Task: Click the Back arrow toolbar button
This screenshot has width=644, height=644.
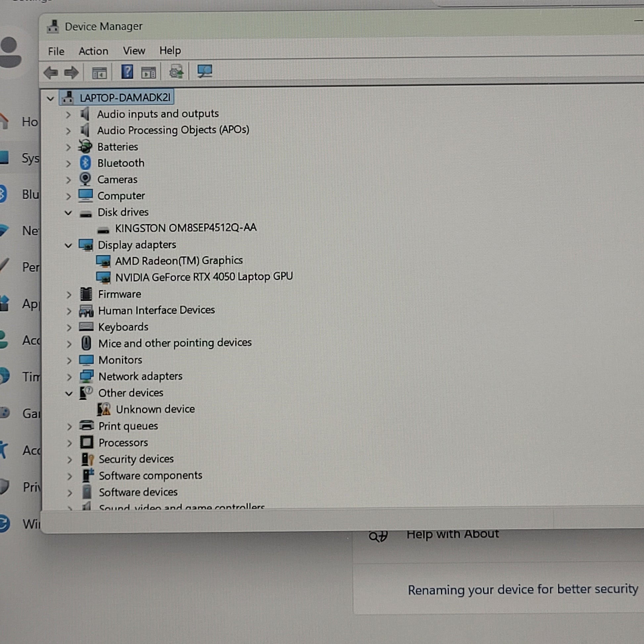Action: click(x=51, y=72)
